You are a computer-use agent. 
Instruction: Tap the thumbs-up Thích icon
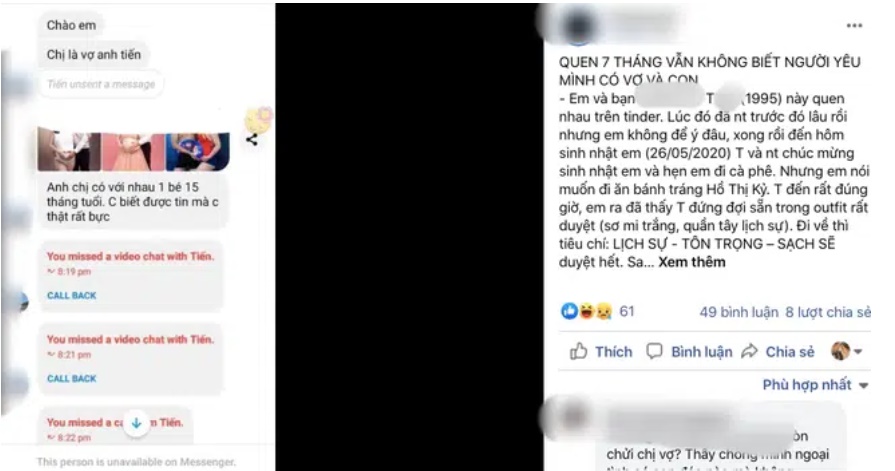coord(578,351)
